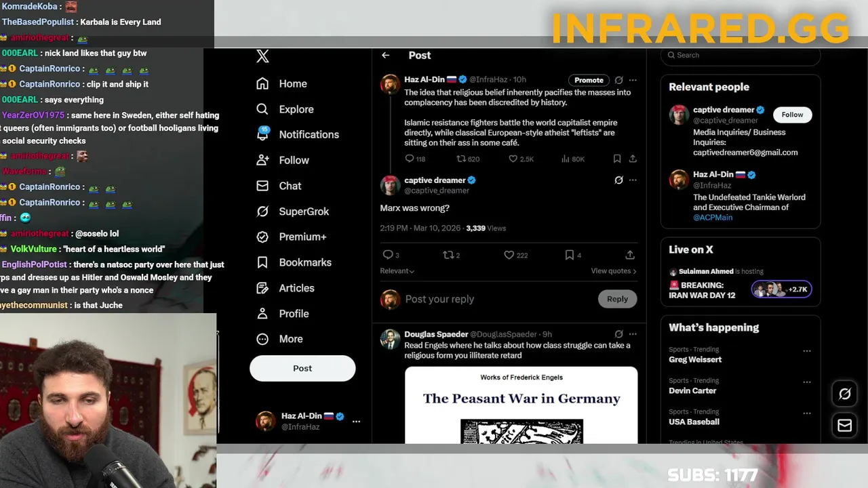This screenshot has width=868, height=488.
Task: Open more options on captive dreamer's post
Action: tap(633, 180)
